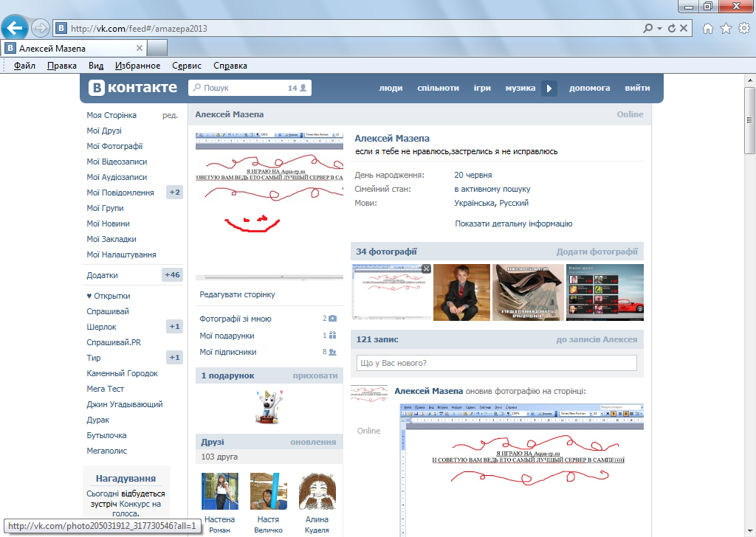Open the Шерлок app link

coord(101,327)
